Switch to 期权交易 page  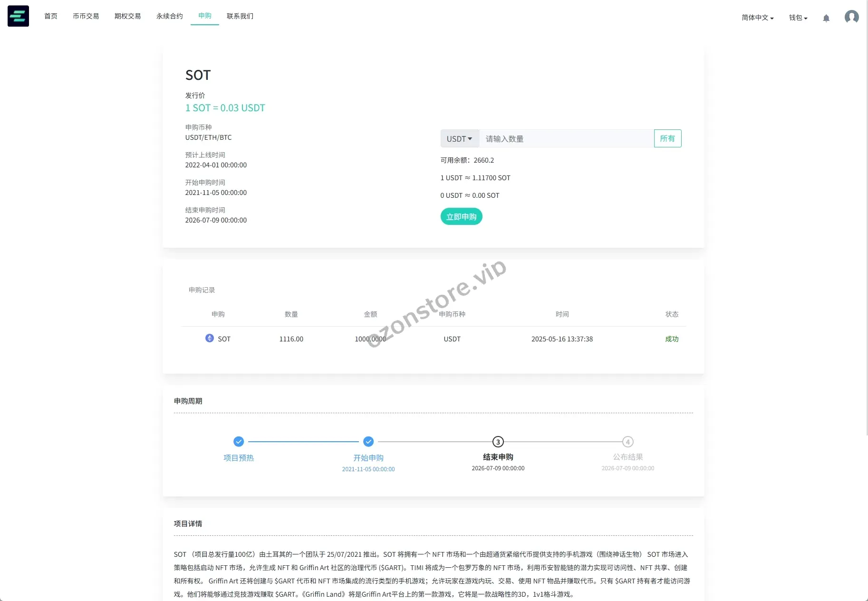[128, 16]
